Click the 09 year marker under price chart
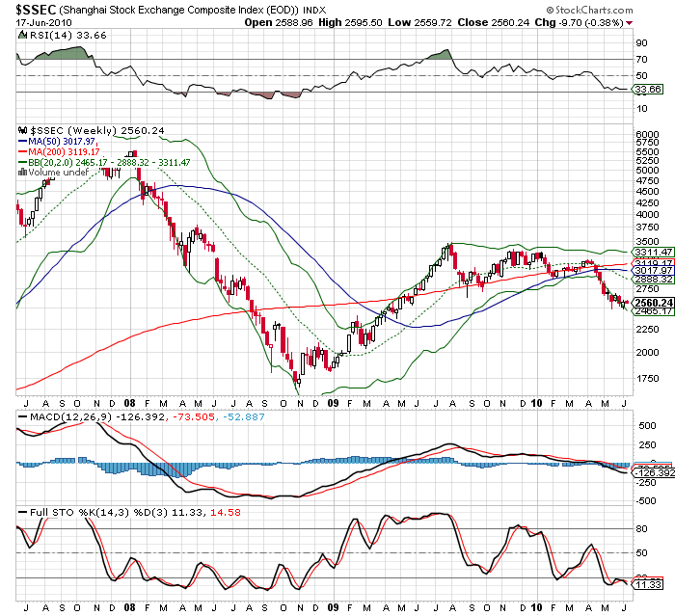The width and height of the screenshot is (675, 616). [x=333, y=403]
